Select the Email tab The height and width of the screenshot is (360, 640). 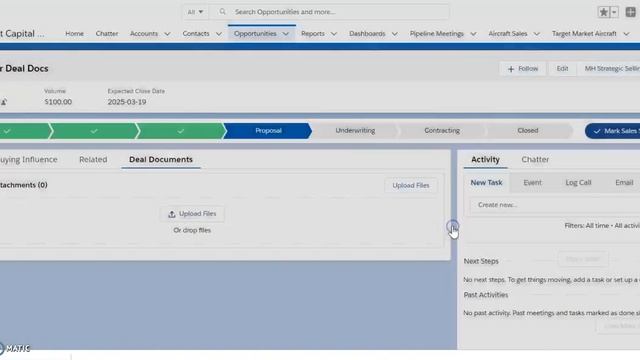click(624, 182)
